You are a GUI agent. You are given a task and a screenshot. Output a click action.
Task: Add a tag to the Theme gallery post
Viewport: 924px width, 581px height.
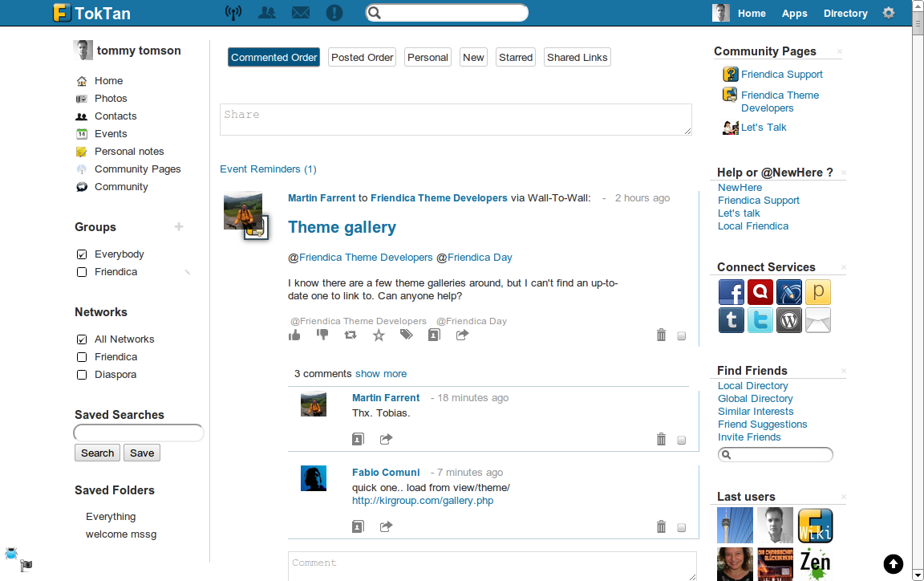407,335
